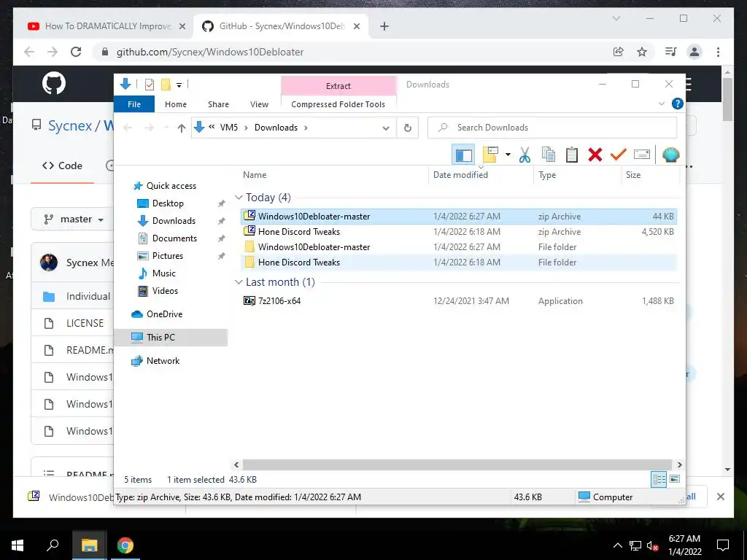Open Desktop in navigation pane
The width and height of the screenshot is (747, 560).
pyautogui.click(x=160, y=203)
